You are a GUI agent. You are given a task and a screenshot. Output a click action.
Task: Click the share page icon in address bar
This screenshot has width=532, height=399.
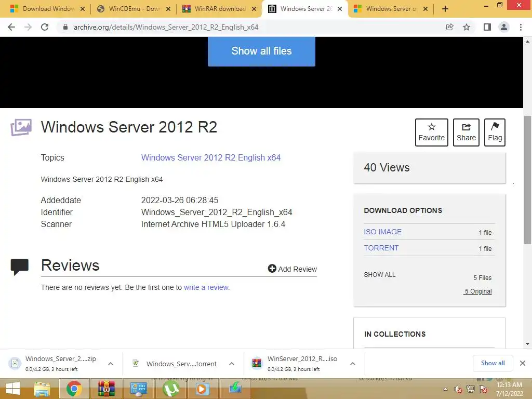[449, 27]
